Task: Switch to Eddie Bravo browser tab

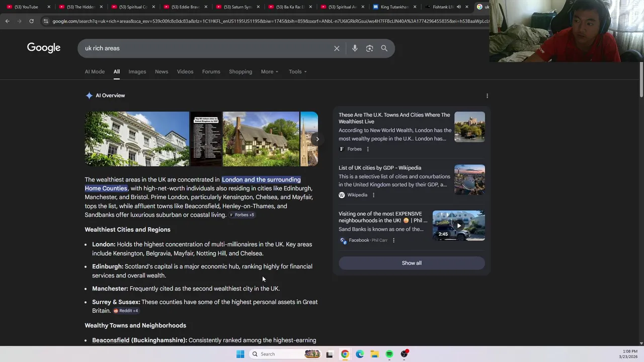Action: [185, 7]
